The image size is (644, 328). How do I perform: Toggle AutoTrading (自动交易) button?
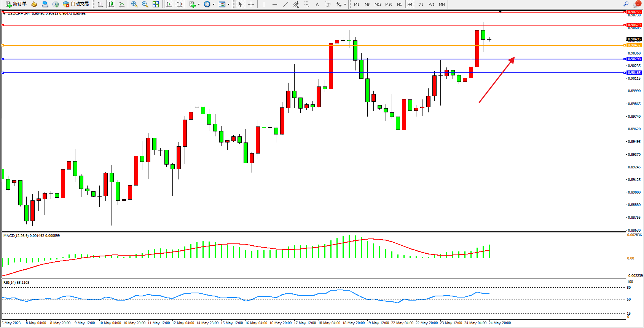[76, 4]
